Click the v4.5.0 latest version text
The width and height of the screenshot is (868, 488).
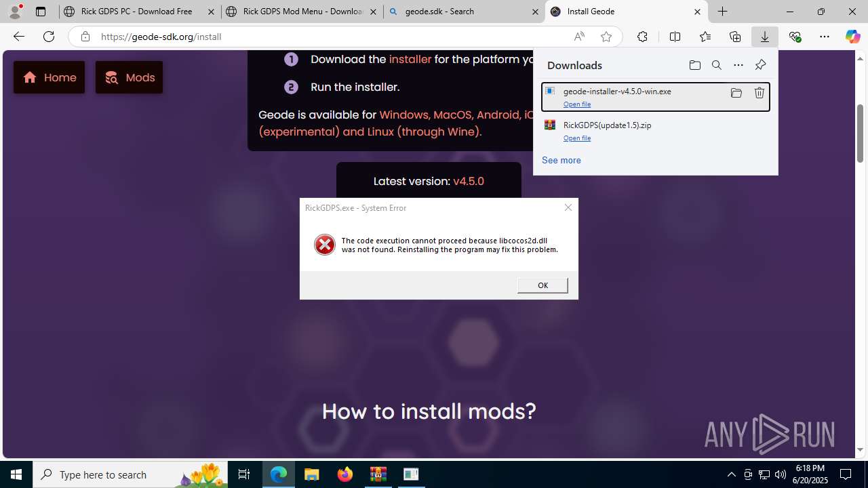click(x=469, y=181)
